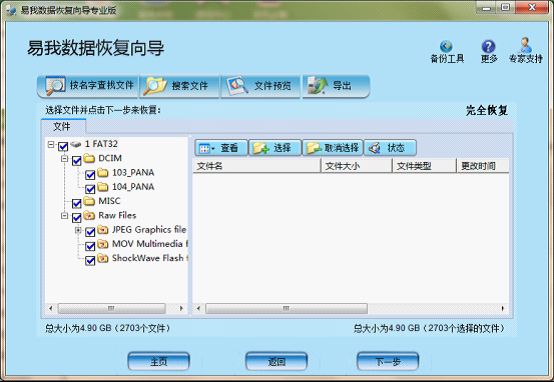Click the 返回 back button

276,361
